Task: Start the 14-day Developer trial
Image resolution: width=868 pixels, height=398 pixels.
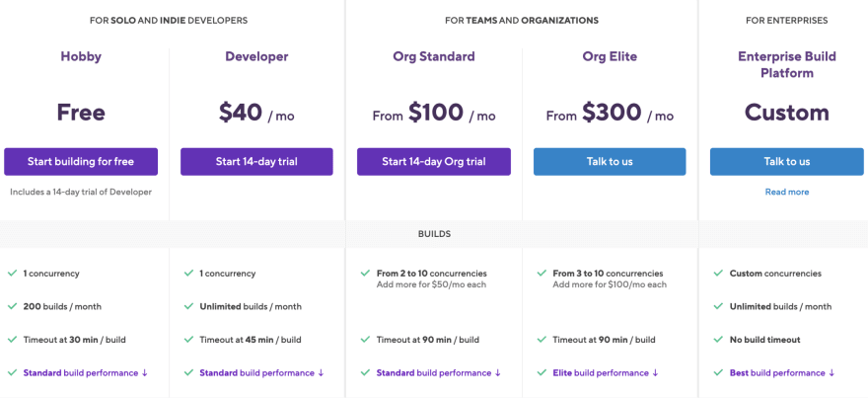Action: [256, 162]
